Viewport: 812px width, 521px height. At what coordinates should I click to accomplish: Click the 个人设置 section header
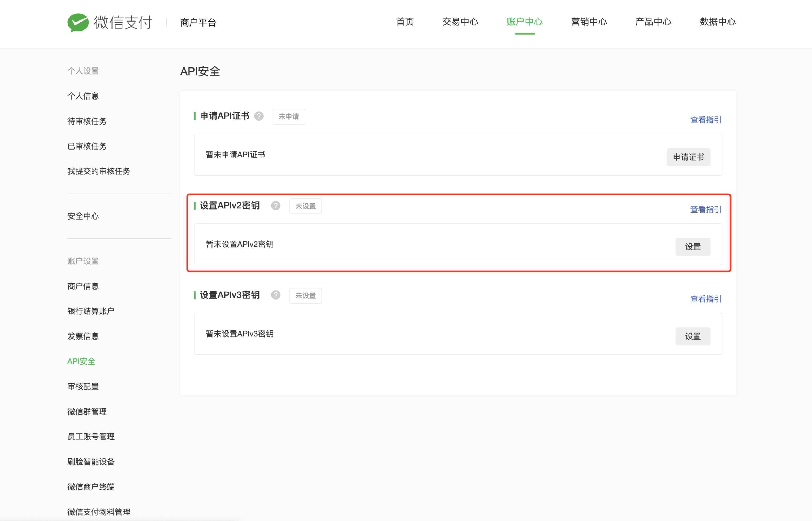pyautogui.click(x=83, y=71)
